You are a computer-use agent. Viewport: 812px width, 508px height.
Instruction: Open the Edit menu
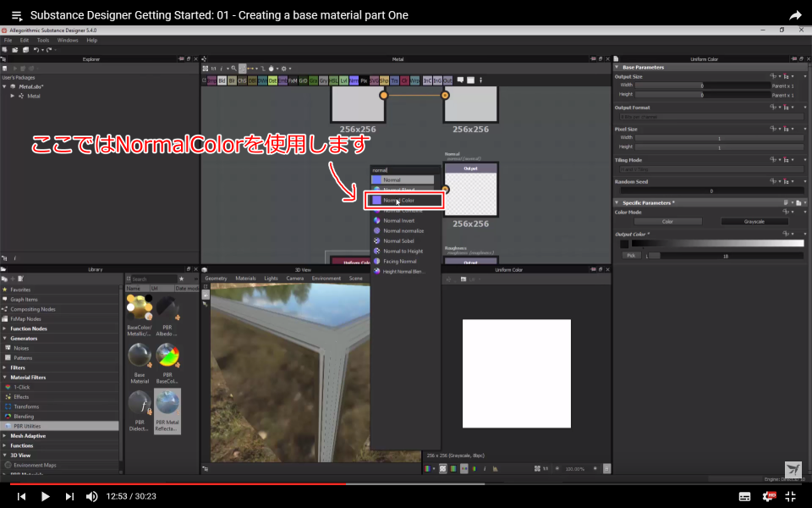(25, 40)
